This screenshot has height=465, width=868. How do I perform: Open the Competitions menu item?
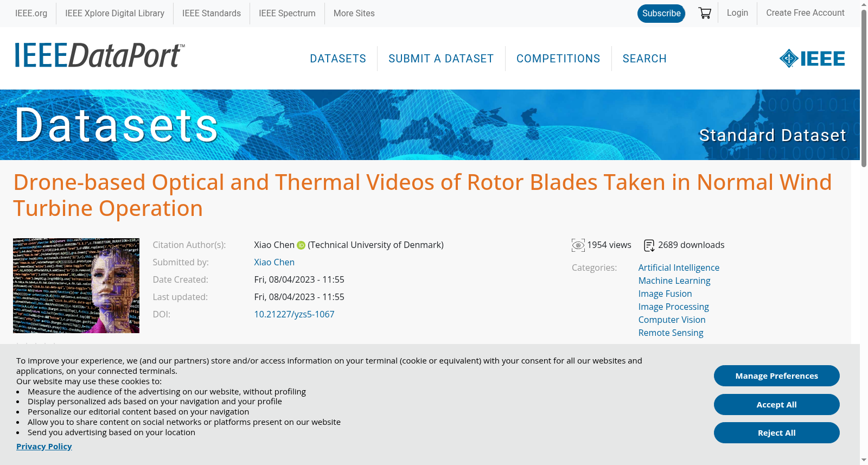pyautogui.click(x=558, y=59)
